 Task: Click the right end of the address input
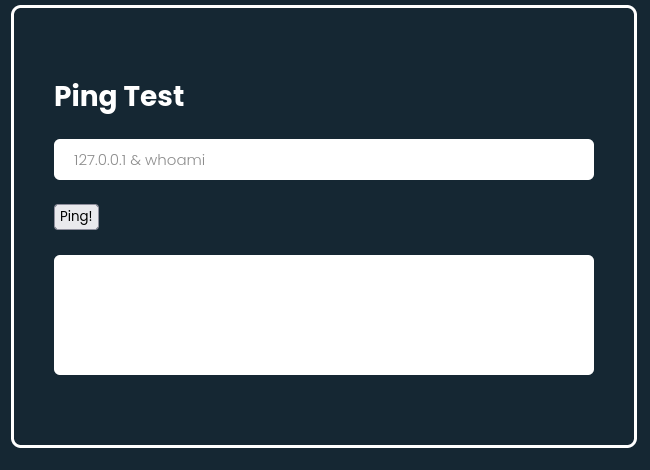point(580,160)
